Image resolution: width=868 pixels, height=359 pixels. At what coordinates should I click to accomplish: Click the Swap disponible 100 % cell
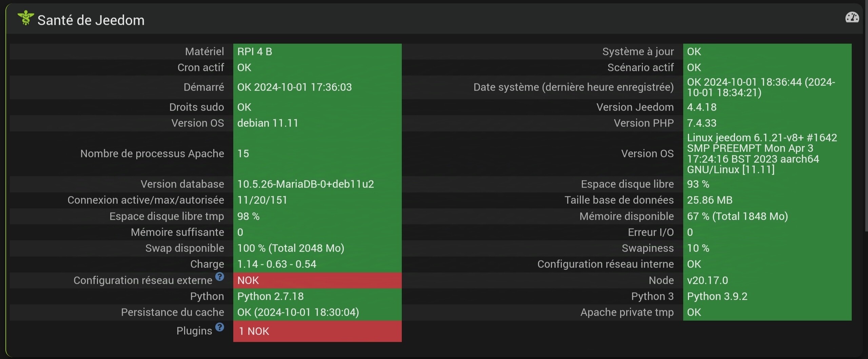pyautogui.click(x=291, y=248)
